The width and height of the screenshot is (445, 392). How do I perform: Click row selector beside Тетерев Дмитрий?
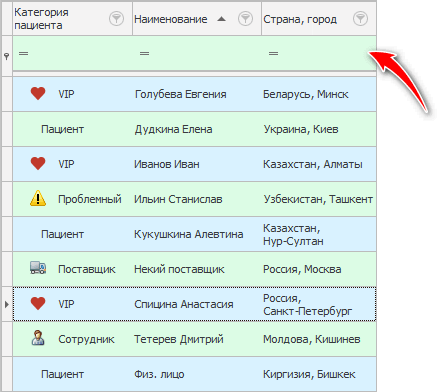pos(7,339)
